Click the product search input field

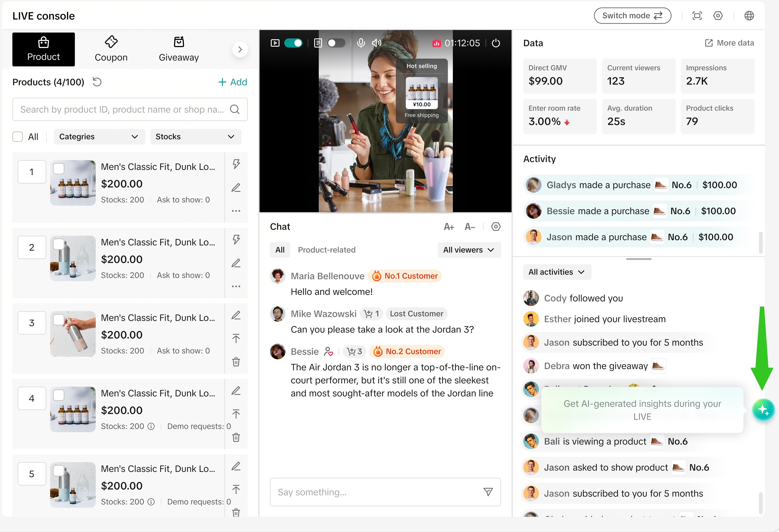pyautogui.click(x=130, y=109)
